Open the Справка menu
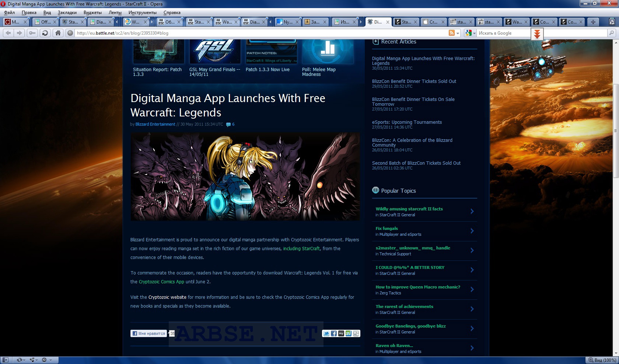The image size is (619, 364). tap(172, 13)
